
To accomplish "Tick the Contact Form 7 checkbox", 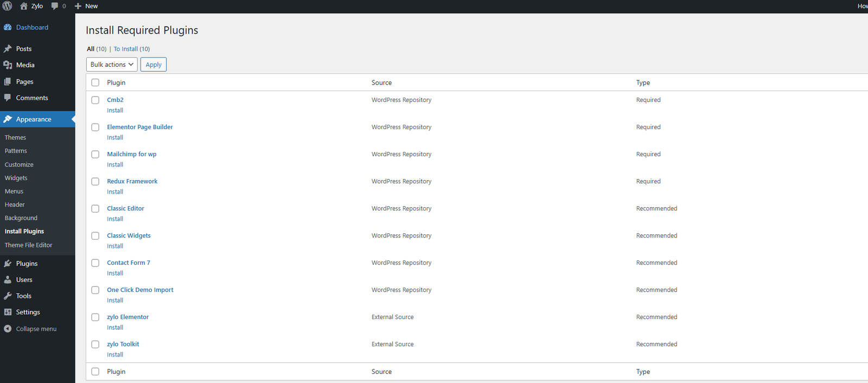I will pyautogui.click(x=95, y=263).
